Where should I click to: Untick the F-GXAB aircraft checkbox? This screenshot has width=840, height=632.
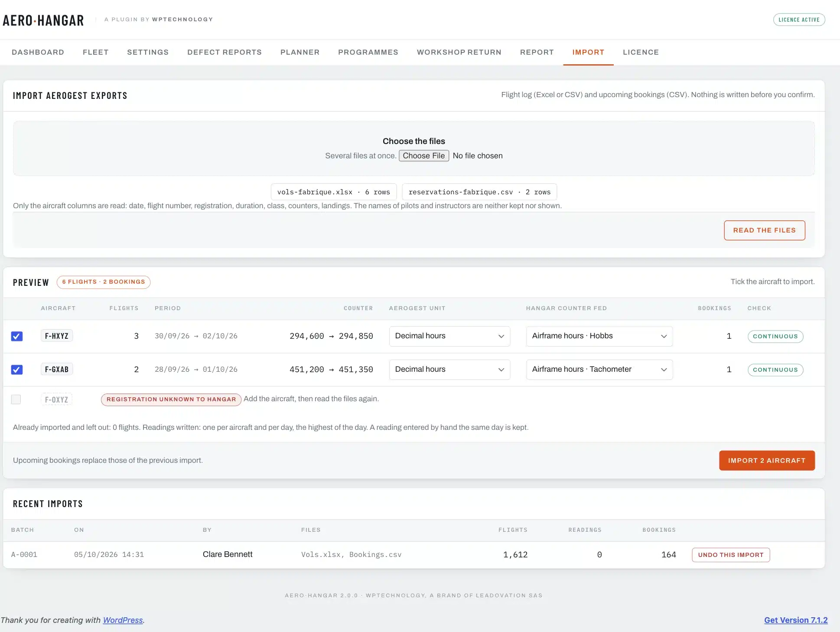pyautogui.click(x=17, y=370)
